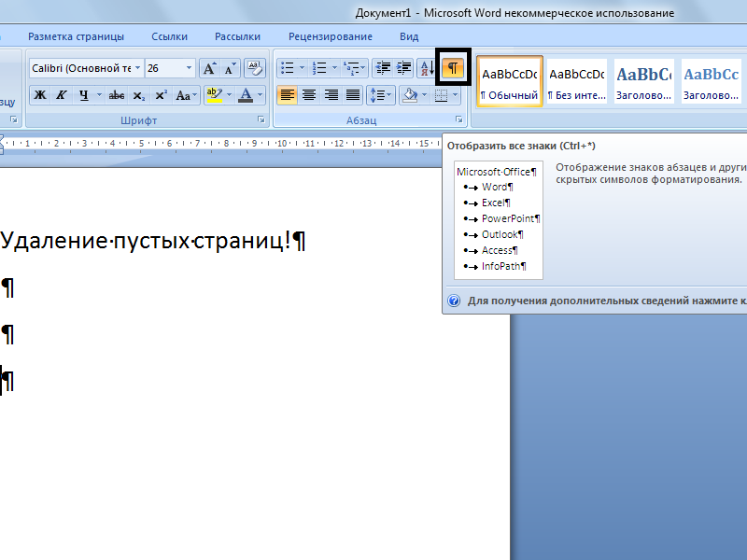Image resolution: width=747 pixels, height=560 pixels.
Task: Click the Grow Font icon
Action: click(x=209, y=68)
